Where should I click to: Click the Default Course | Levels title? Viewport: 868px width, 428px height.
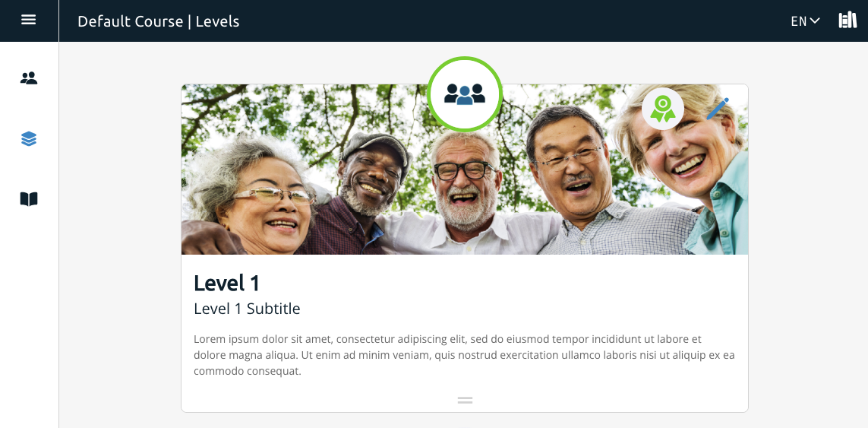[x=158, y=21]
